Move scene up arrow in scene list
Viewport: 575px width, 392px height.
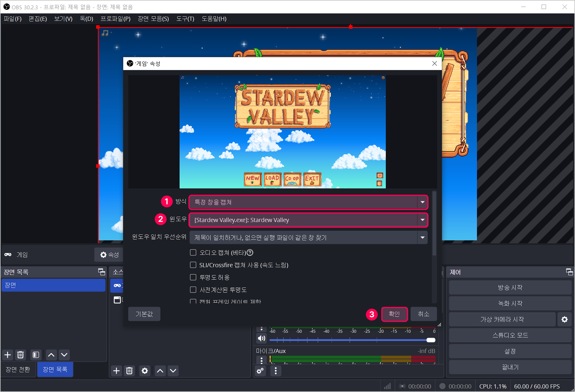51,355
